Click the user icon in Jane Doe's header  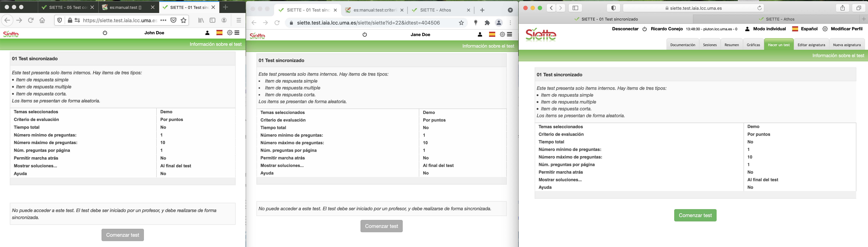(x=480, y=34)
